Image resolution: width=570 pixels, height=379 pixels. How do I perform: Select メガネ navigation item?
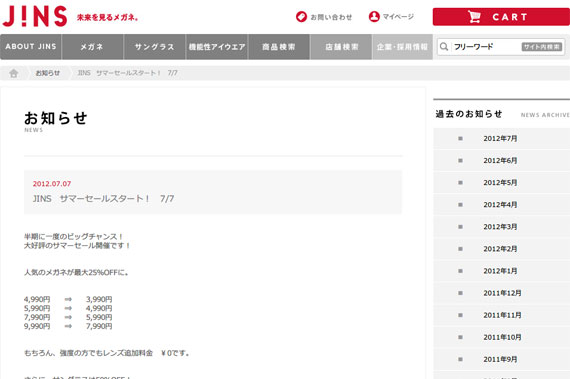[x=93, y=47]
